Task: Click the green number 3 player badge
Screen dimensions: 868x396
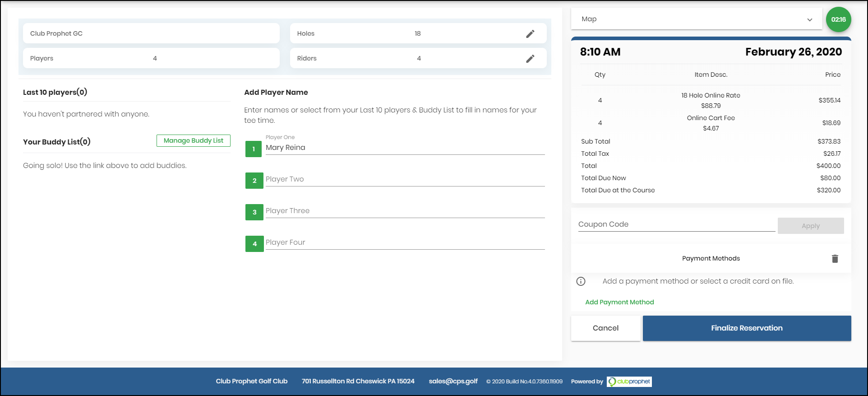Action: (x=254, y=212)
